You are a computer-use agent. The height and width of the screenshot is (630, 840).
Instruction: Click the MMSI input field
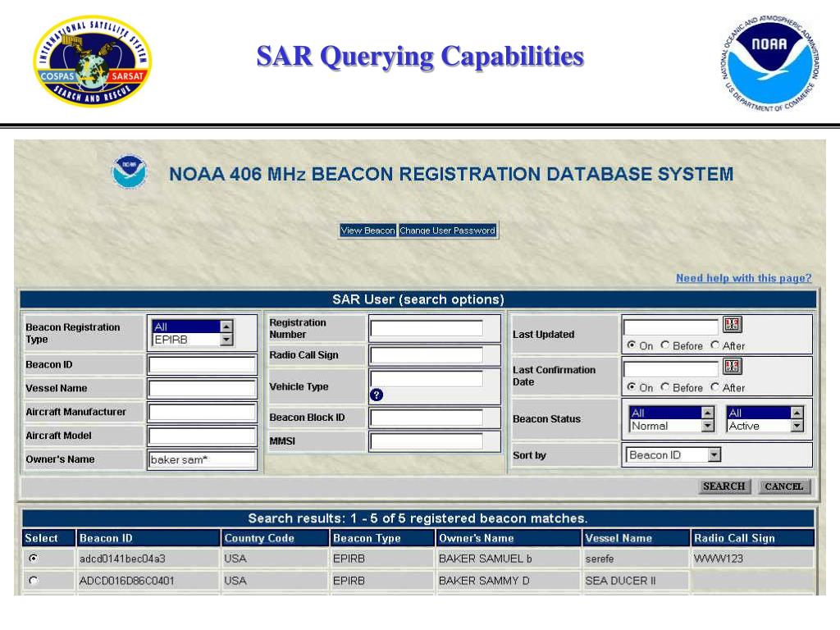427,441
